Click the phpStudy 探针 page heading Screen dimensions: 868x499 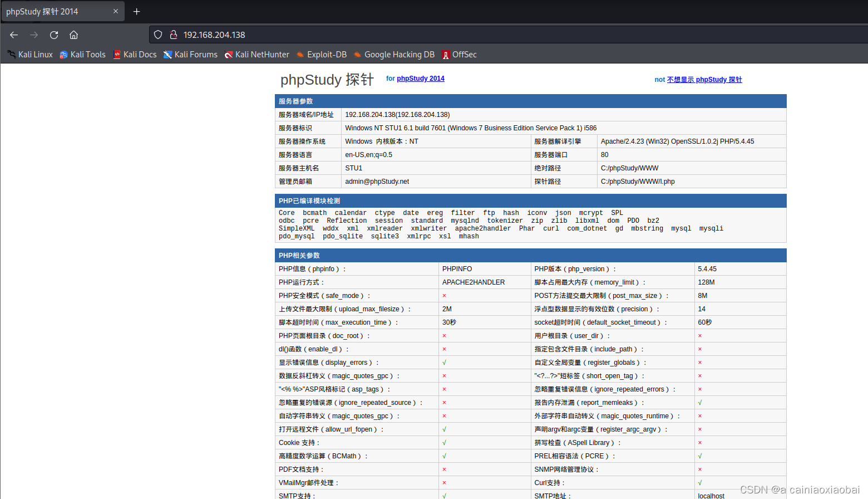pos(327,80)
